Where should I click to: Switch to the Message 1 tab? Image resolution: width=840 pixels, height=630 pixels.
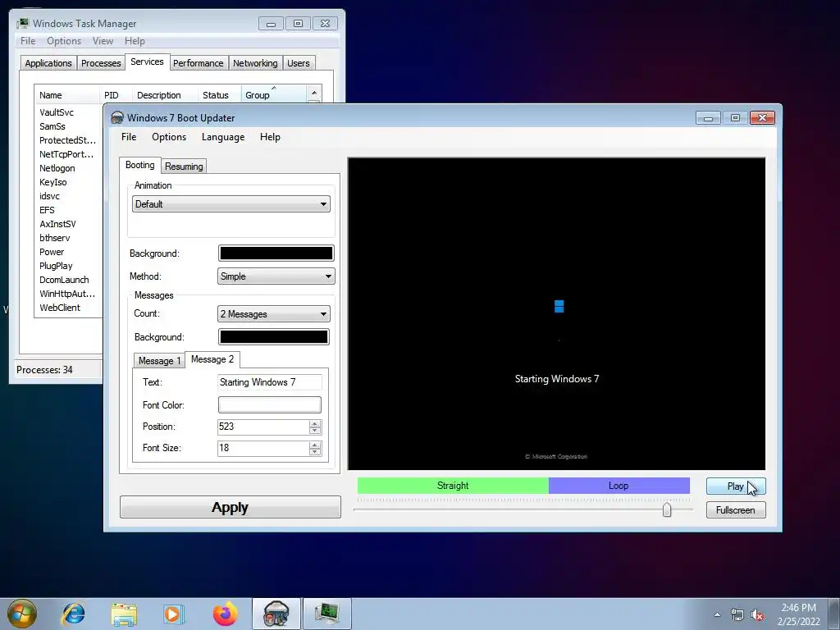159,361
